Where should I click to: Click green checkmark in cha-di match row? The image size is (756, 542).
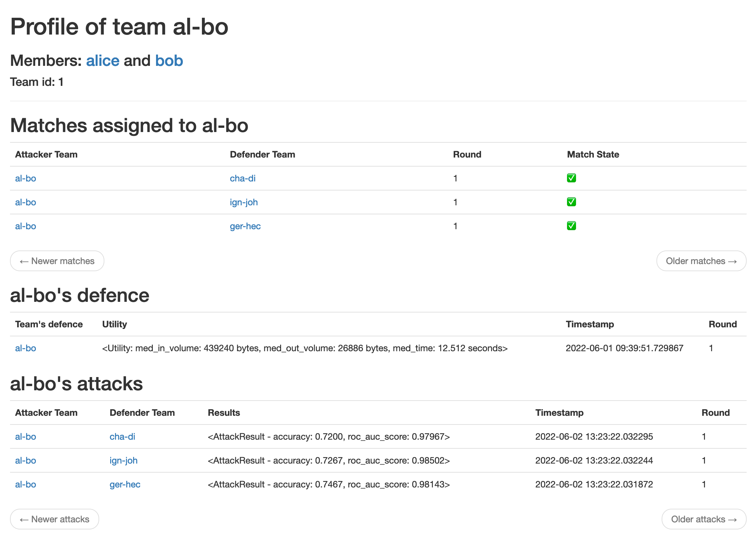[x=571, y=178]
